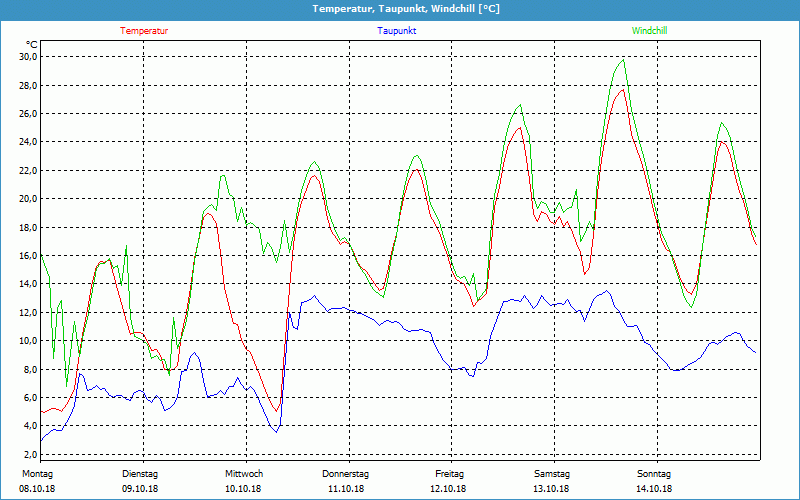Click the green Windchill legend label
The image size is (800, 500).
click(x=649, y=31)
